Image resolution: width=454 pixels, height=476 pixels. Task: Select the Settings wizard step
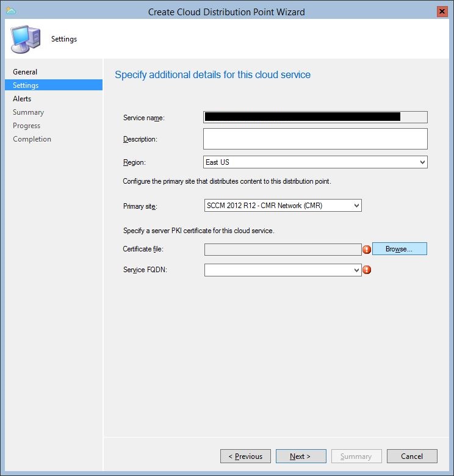tap(54, 85)
